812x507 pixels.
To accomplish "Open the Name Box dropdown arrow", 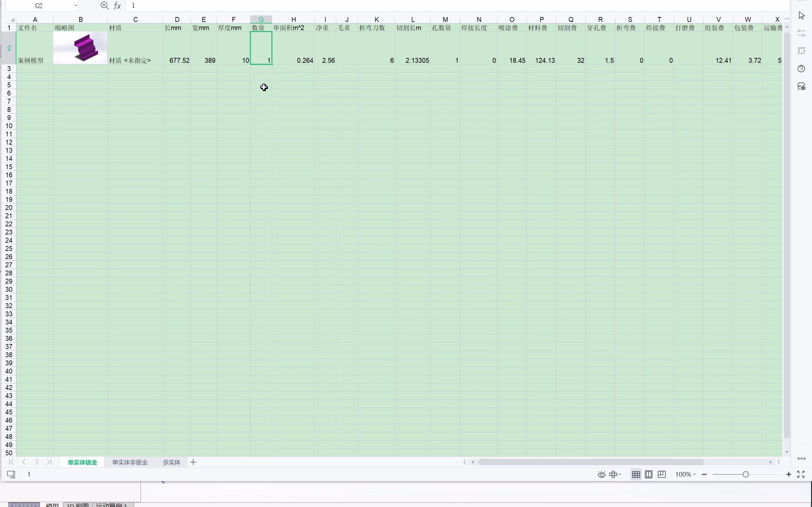I will click(x=76, y=6).
